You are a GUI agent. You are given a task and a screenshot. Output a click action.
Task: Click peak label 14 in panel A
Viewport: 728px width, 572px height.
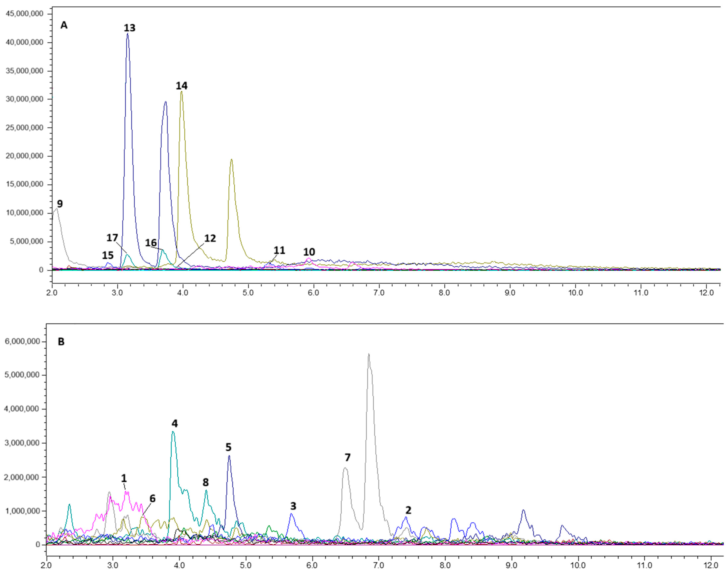(x=181, y=86)
